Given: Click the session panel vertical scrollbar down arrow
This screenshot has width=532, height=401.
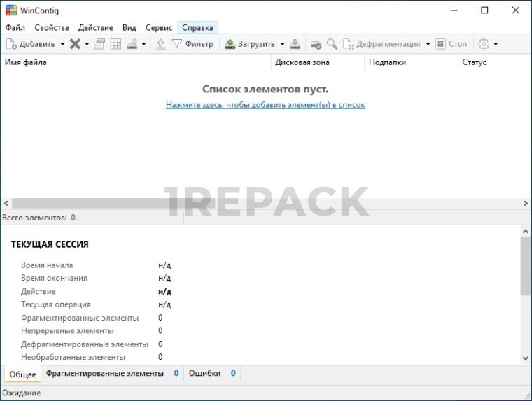Looking at the screenshot, I should [x=526, y=358].
